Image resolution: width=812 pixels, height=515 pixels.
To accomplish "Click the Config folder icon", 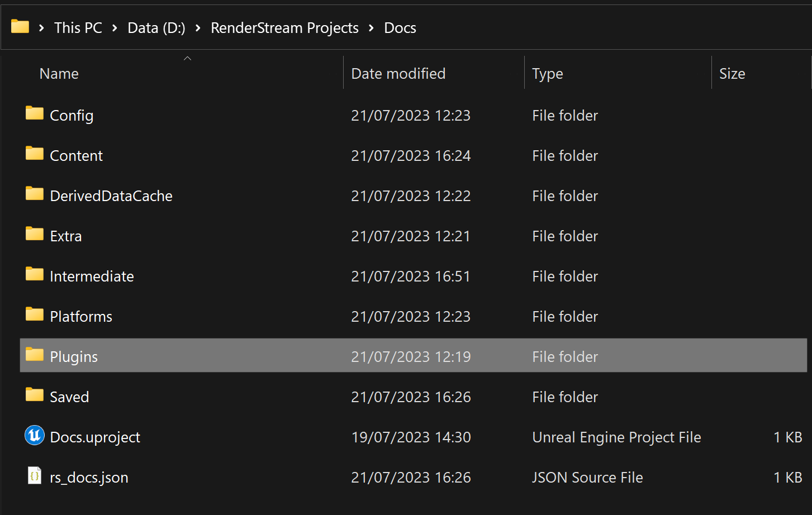I will click(35, 113).
